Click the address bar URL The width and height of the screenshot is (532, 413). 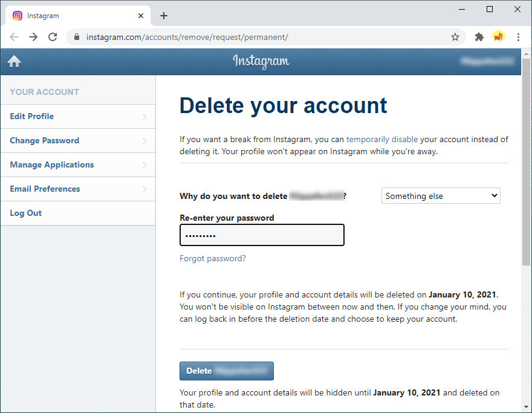[187, 37]
